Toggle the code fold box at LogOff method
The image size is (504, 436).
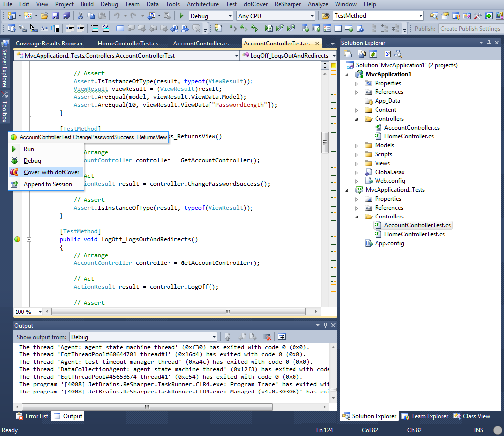click(x=29, y=239)
